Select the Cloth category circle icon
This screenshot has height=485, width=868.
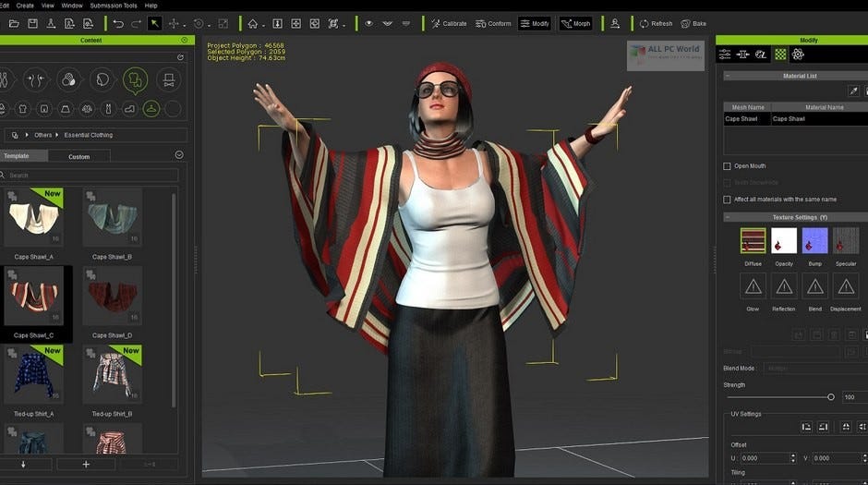click(135, 81)
